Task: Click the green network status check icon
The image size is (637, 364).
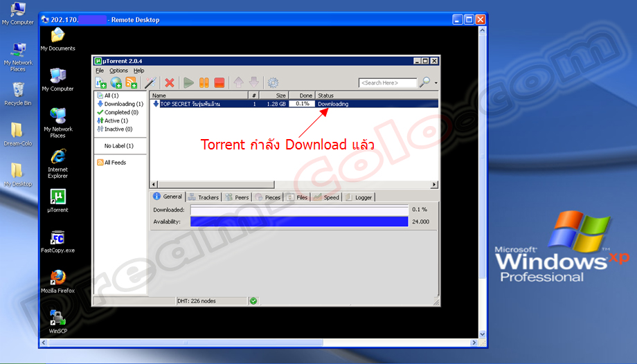Action: click(253, 301)
